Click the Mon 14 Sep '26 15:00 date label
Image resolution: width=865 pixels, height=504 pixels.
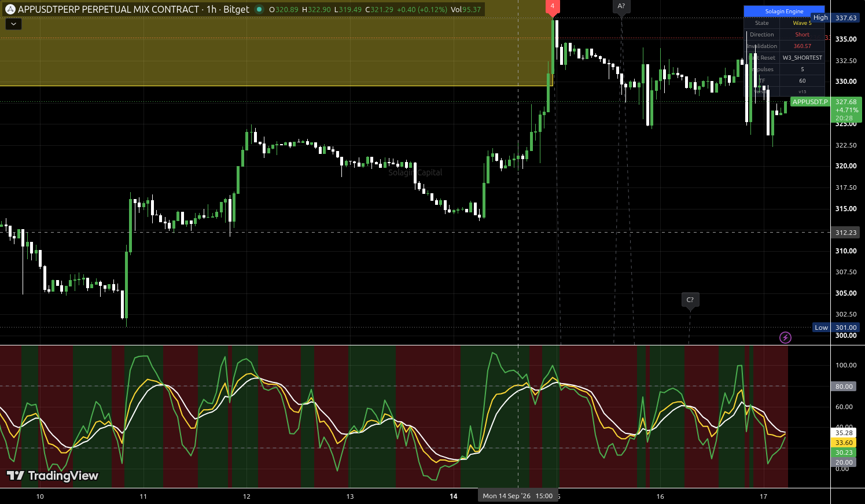point(518,496)
